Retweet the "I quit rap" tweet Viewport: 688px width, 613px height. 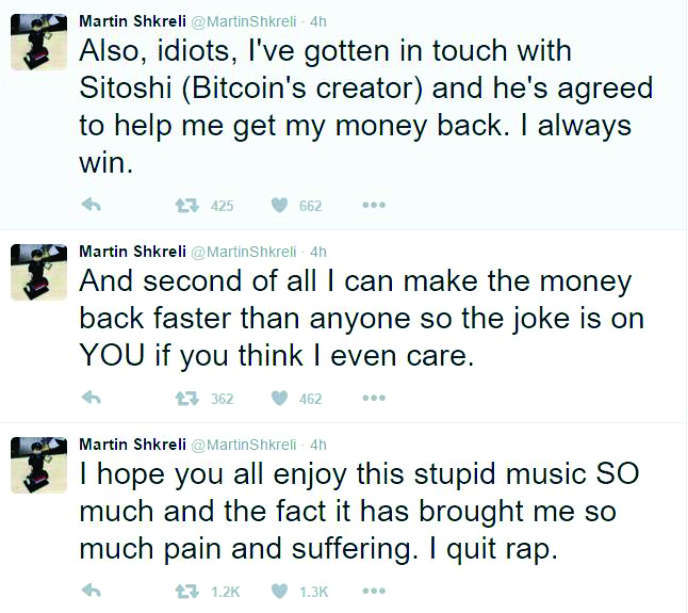(186, 591)
